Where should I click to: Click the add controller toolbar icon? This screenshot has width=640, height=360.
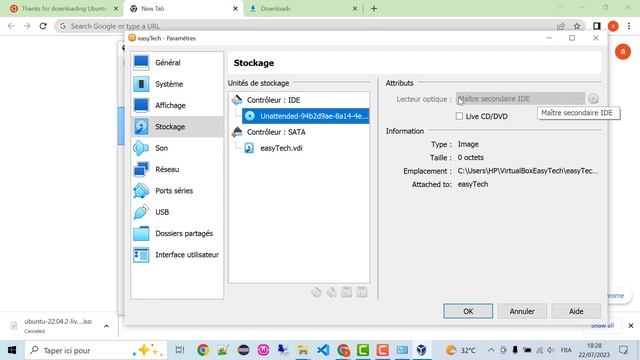(316, 292)
